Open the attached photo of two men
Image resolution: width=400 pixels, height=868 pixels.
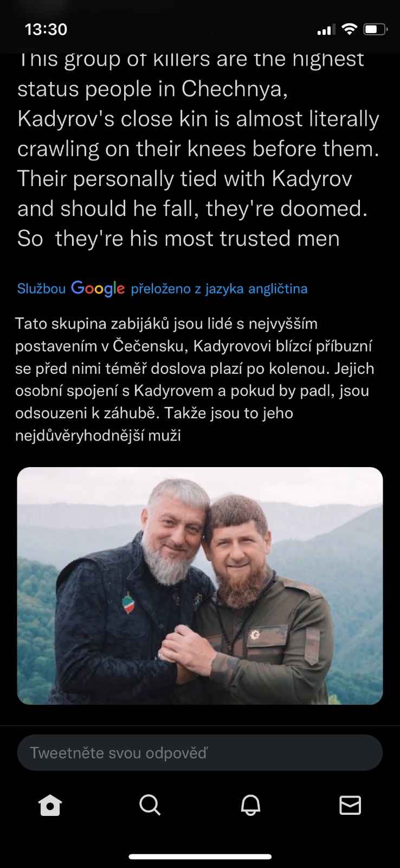pyautogui.click(x=200, y=586)
